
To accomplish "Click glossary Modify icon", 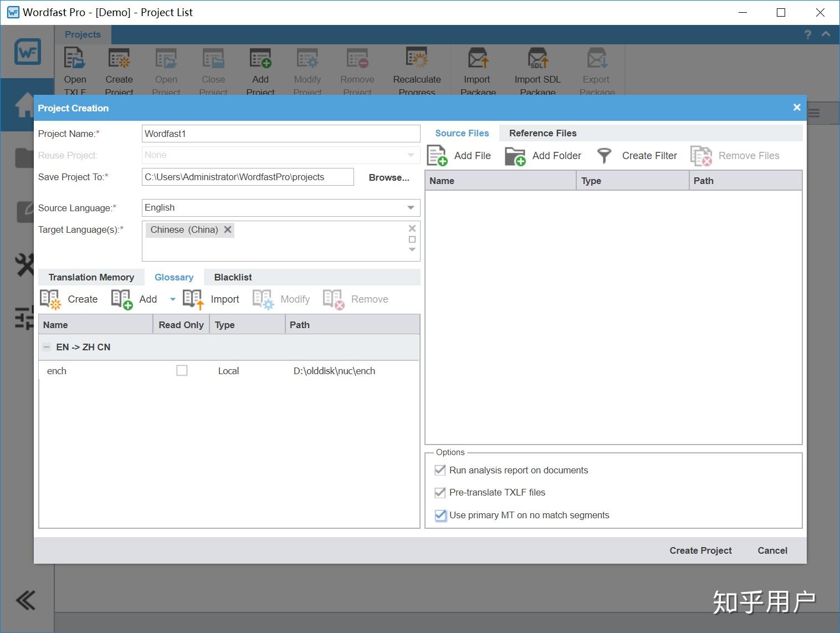I will (263, 299).
